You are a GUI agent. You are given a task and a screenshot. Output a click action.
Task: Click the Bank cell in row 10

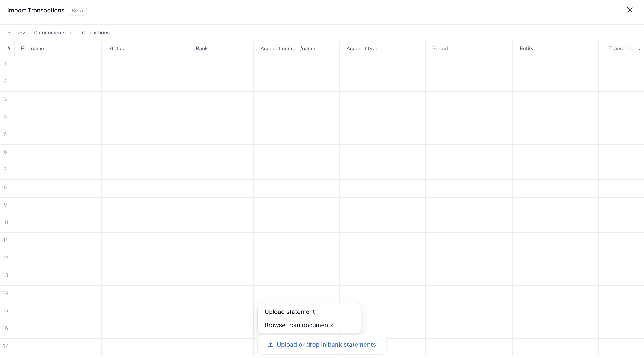pyautogui.click(x=221, y=223)
